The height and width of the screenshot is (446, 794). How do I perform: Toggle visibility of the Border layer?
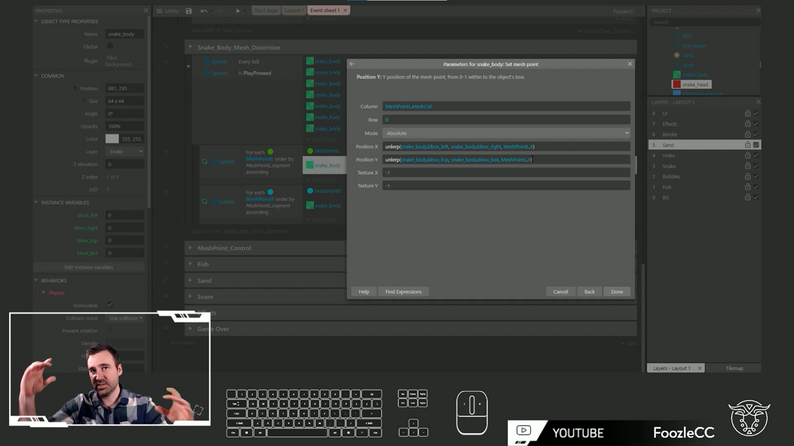756,134
